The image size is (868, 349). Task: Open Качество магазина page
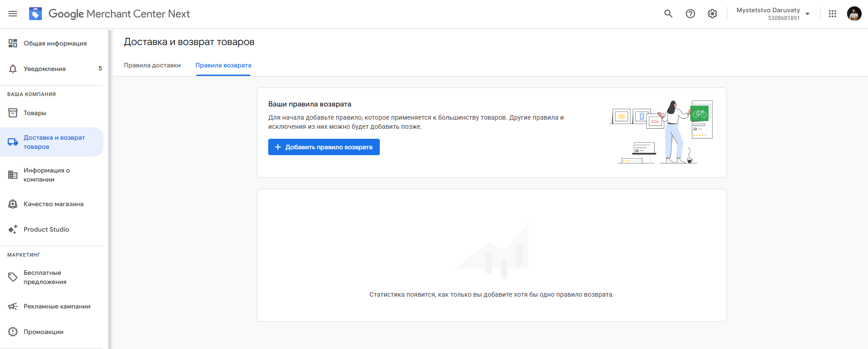coord(51,204)
